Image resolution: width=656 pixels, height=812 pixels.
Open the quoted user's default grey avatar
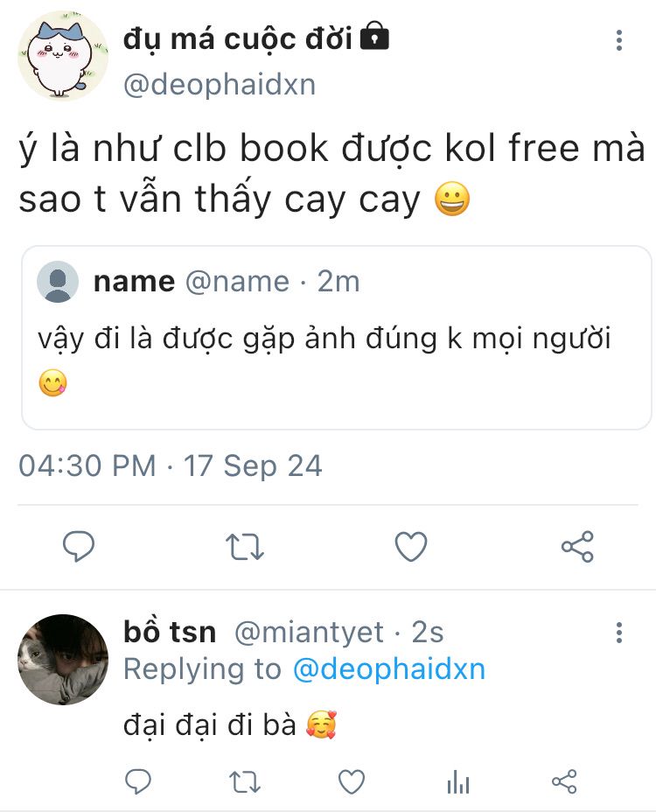pyautogui.click(x=58, y=281)
